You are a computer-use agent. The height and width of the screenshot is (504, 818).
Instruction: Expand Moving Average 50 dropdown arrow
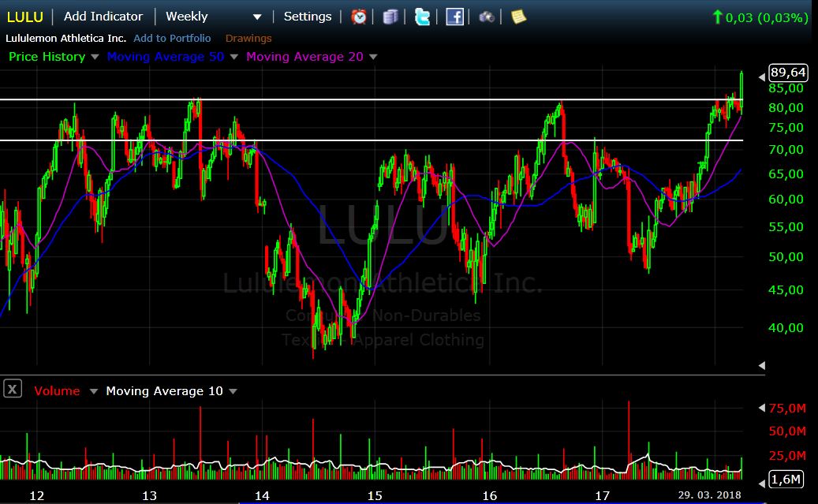pos(233,57)
